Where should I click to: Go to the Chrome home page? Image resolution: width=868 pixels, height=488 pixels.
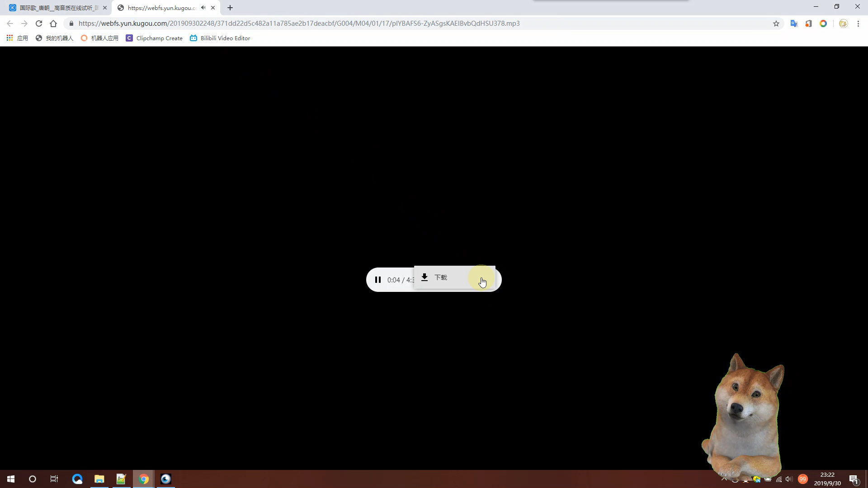[53, 23]
